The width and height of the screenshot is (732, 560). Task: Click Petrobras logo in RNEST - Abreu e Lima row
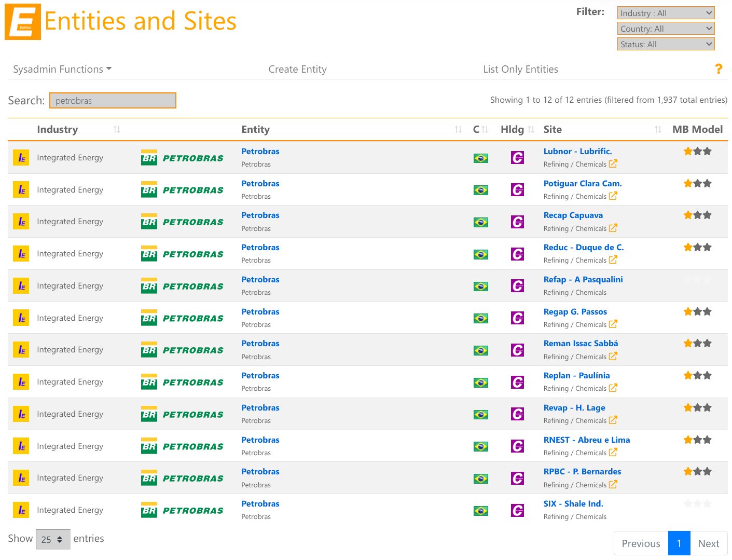pyautogui.click(x=182, y=446)
